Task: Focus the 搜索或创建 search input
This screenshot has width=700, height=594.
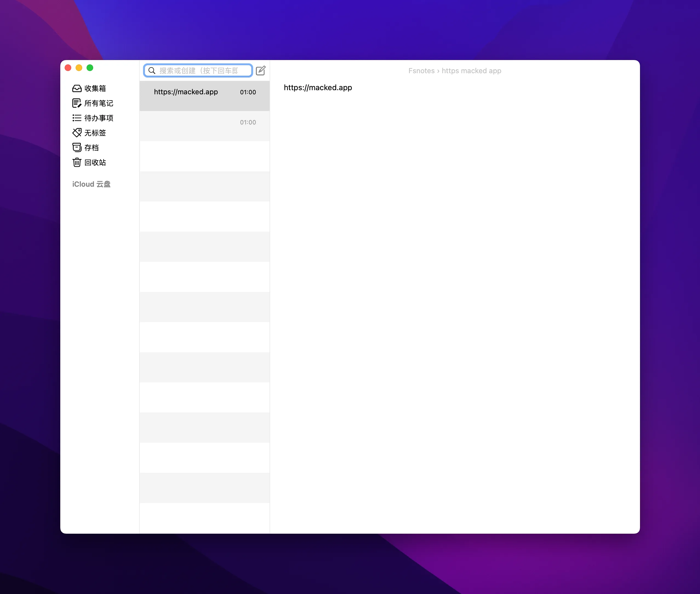Action: [198, 70]
